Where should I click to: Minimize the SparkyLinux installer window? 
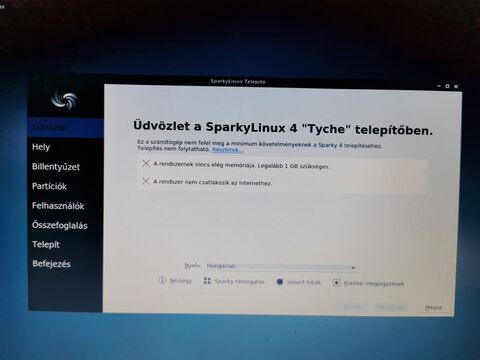pyautogui.click(x=439, y=86)
